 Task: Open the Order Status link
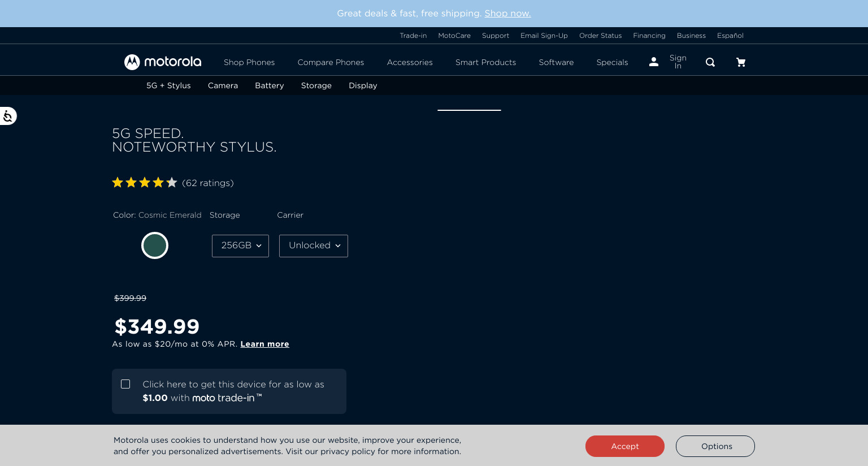click(600, 35)
